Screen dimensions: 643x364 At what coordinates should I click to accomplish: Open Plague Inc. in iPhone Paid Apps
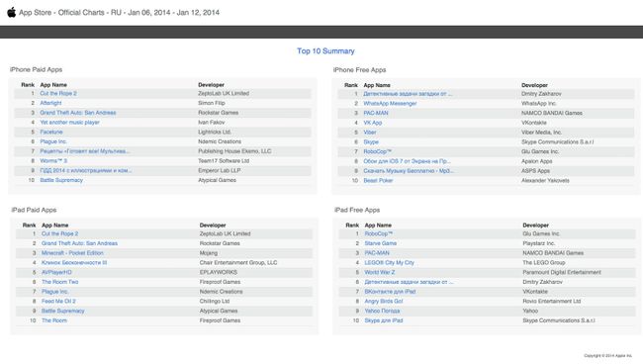tap(53, 141)
